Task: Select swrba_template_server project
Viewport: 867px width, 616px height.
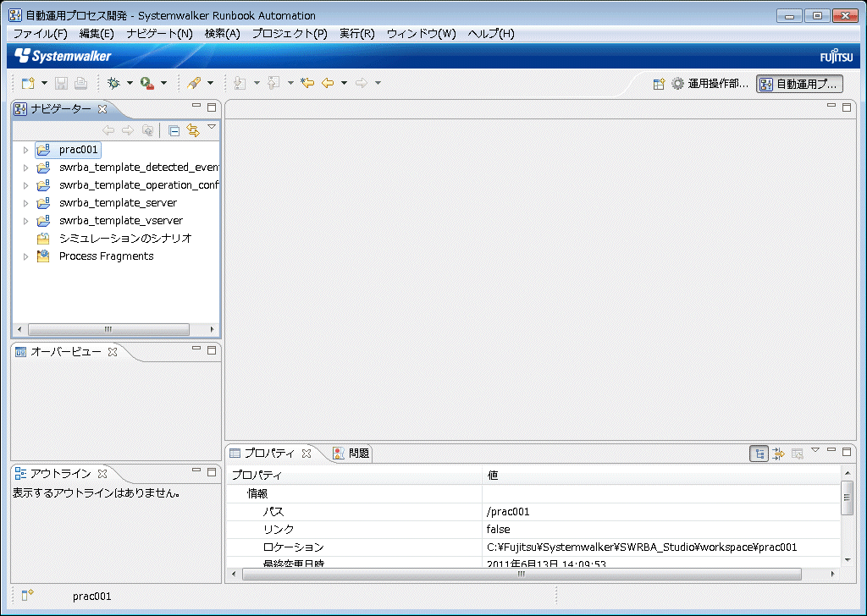Action: (118, 203)
